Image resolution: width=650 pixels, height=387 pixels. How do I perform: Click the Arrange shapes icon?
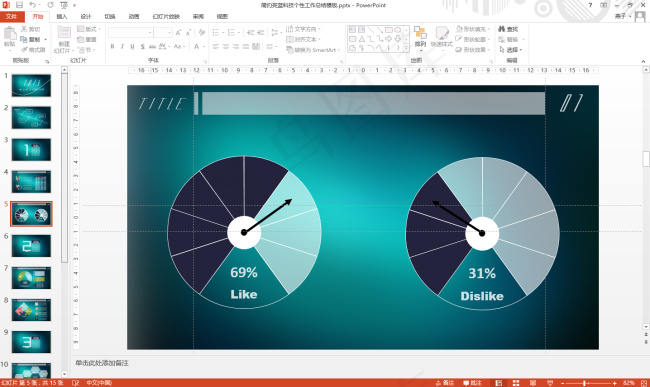(420, 33)
